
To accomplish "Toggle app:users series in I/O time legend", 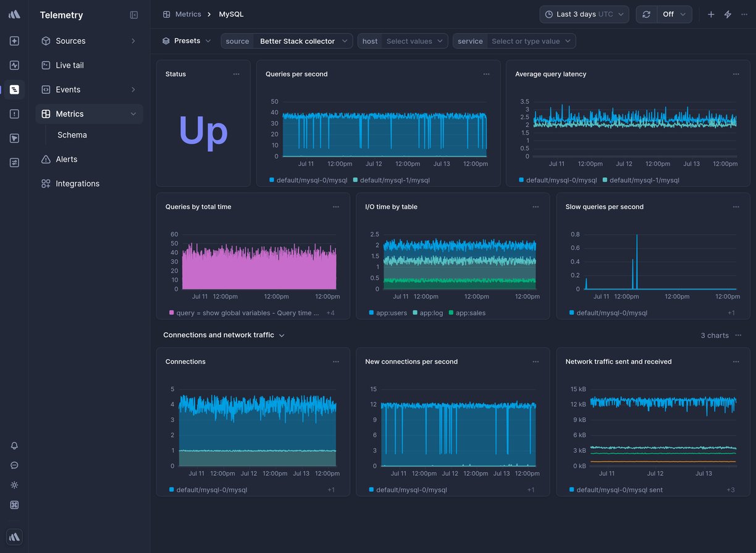I will (388, 313).
